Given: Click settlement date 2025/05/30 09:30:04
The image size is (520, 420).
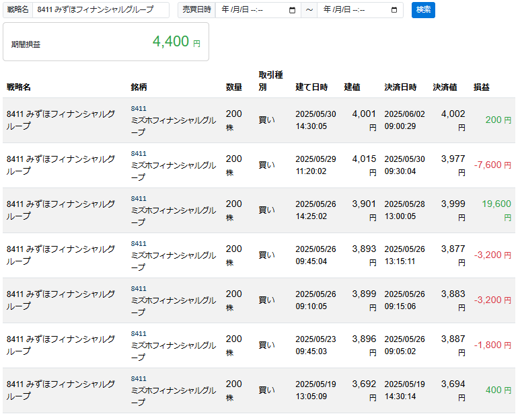Looking at the screenshot, I should click(x=404, y=165).
